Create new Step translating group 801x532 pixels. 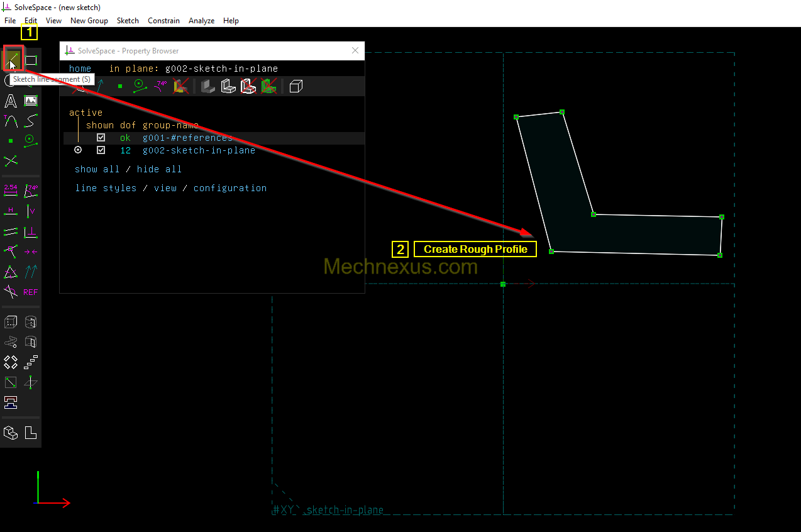31,362
